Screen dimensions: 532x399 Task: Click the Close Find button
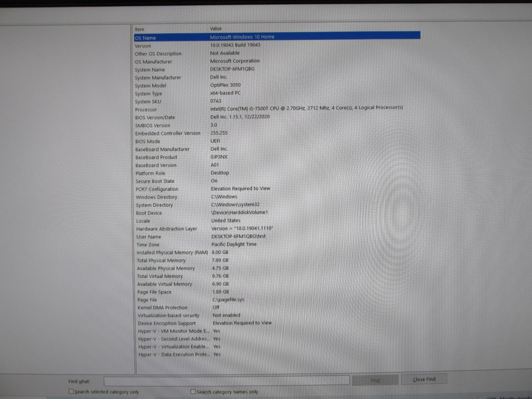pos(424,379)
